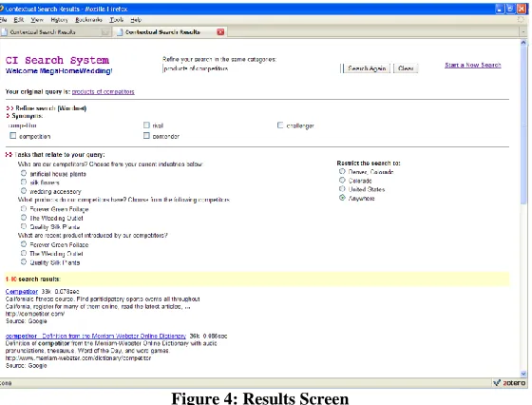Minimize the Firefox window
This screenshot has height=405, width=532.
coord(500,10)
